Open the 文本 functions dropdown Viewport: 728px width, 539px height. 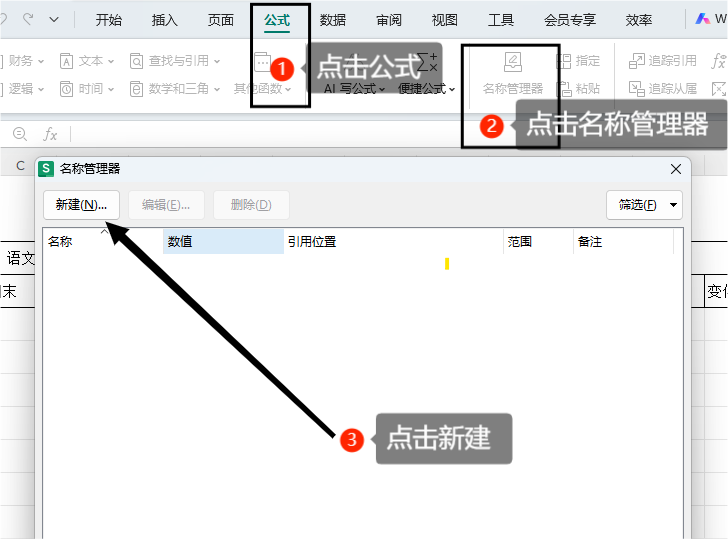(87, 61)
